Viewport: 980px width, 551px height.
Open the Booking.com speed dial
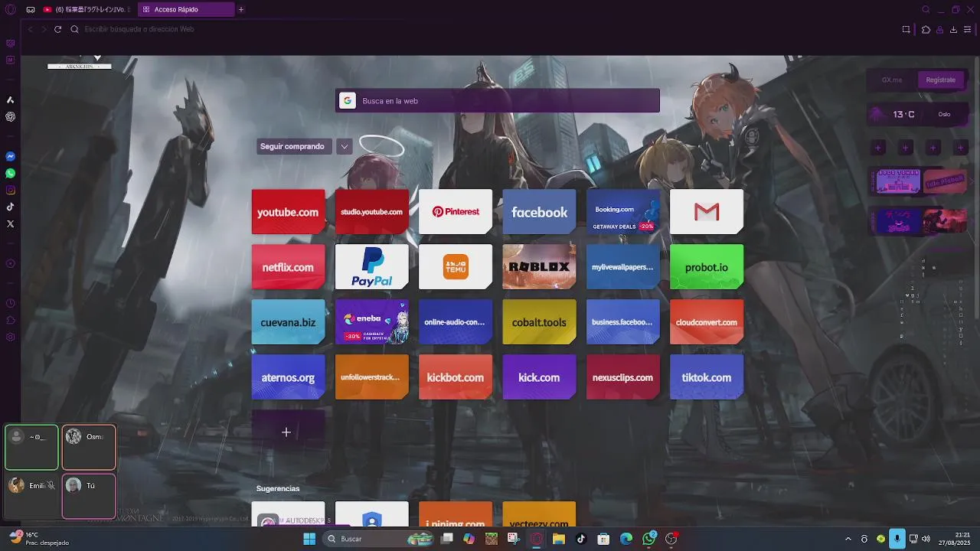pos(622,212)
